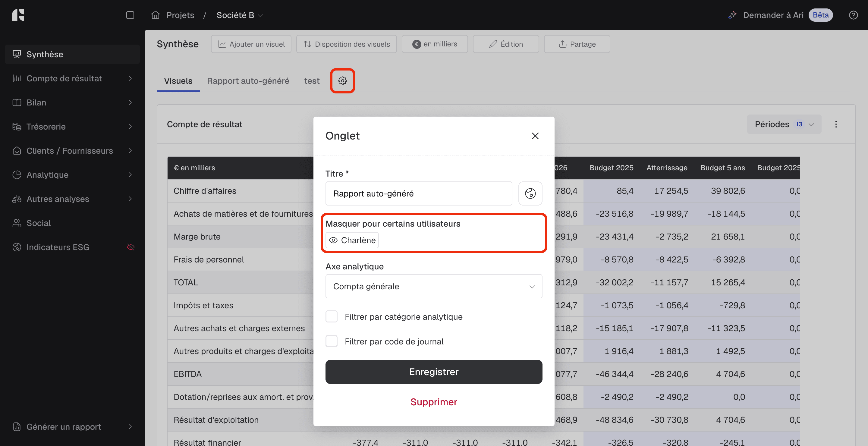868x446 pixels.
Task: Click the Compte de résultat chart icon
Action: click(17, 78)
